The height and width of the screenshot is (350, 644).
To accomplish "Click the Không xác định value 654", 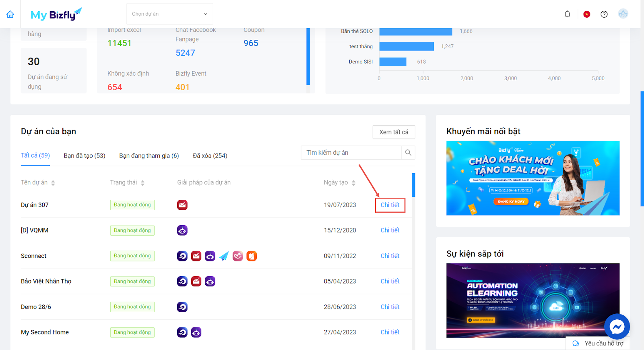I will click(115, 87).
